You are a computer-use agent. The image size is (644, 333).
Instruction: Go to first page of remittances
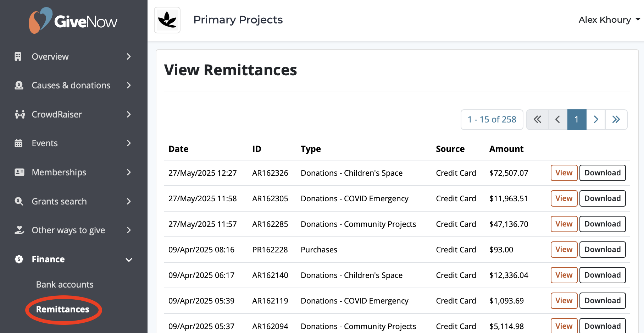click(x=538, y=120)
